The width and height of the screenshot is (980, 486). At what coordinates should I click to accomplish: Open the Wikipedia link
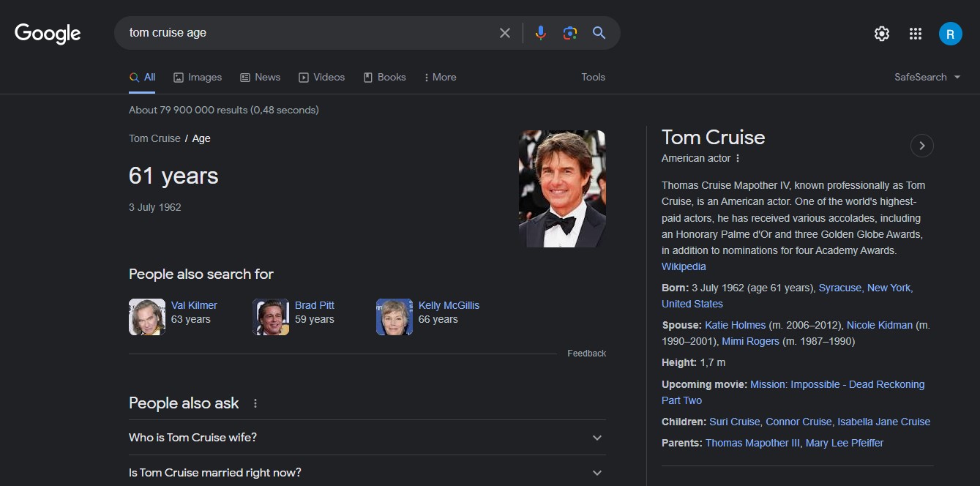point(684,266)
